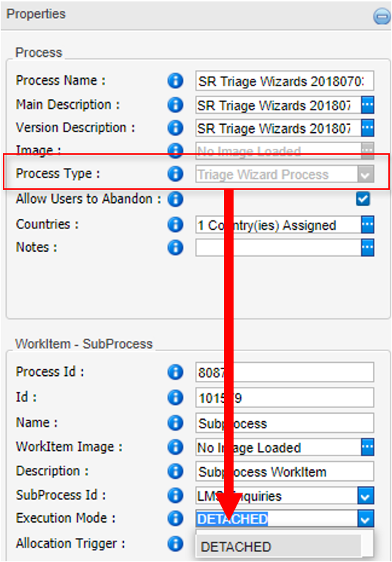The height and width of the screenshot is (562, 392).
Task: Click the Process Name text field
Action: pyautogui.click(x=285, y=81)
